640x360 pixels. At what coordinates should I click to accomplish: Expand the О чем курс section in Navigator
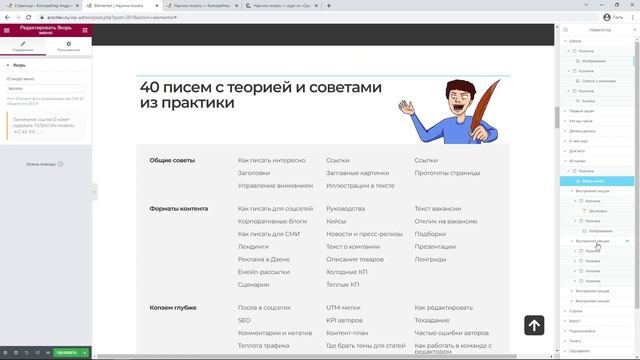coord(565,141)
